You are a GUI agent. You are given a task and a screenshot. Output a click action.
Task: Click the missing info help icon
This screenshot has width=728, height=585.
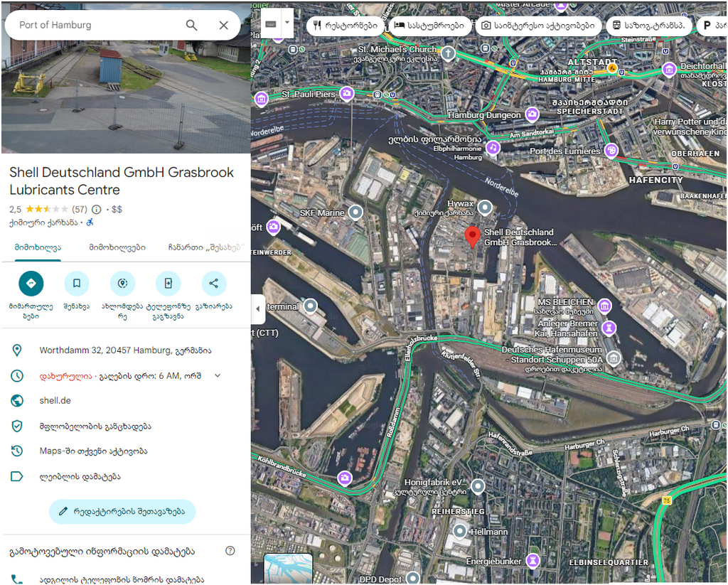pos(230,551)
